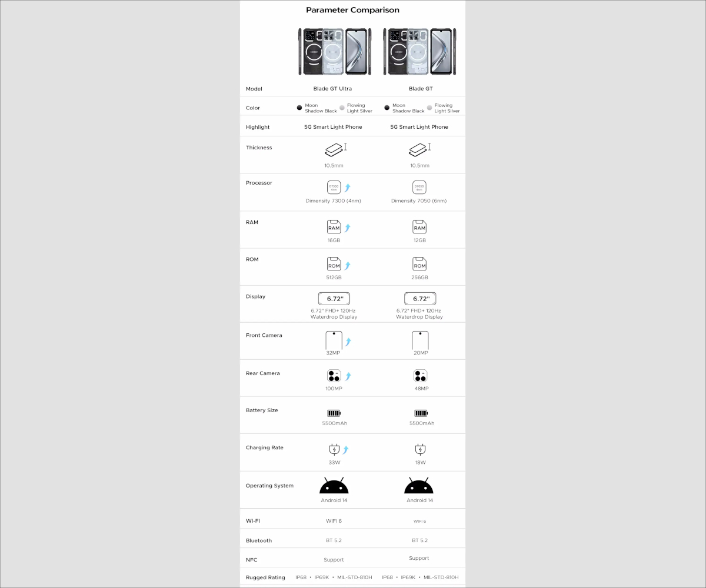706x588 pixels.
Task: Click the Blade GT Ultra thickness icon
Action: 334,150
